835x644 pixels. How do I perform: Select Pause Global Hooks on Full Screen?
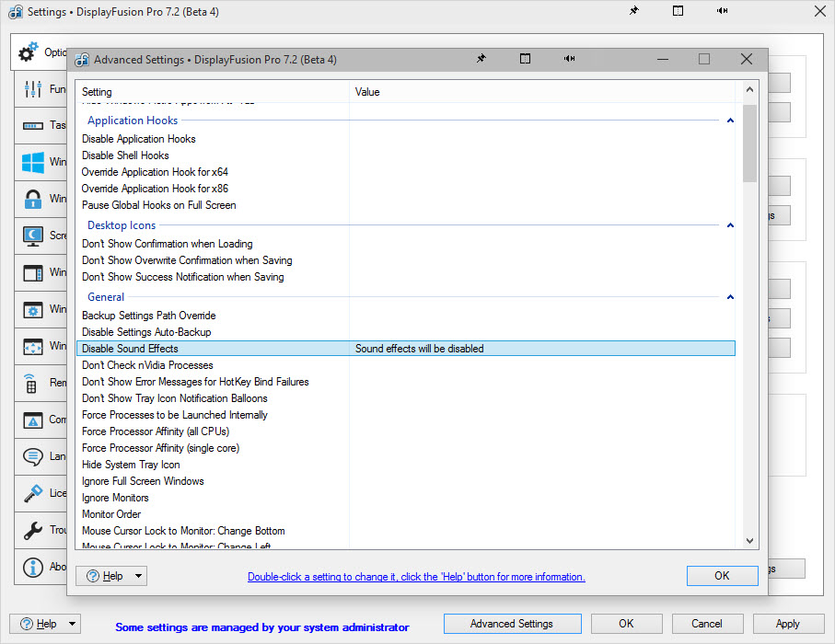click(406, 205)
